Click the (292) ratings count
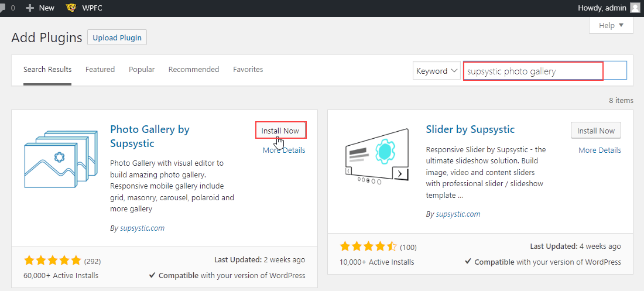The width and height of the screenshot is (644, 291). (93, 261)
